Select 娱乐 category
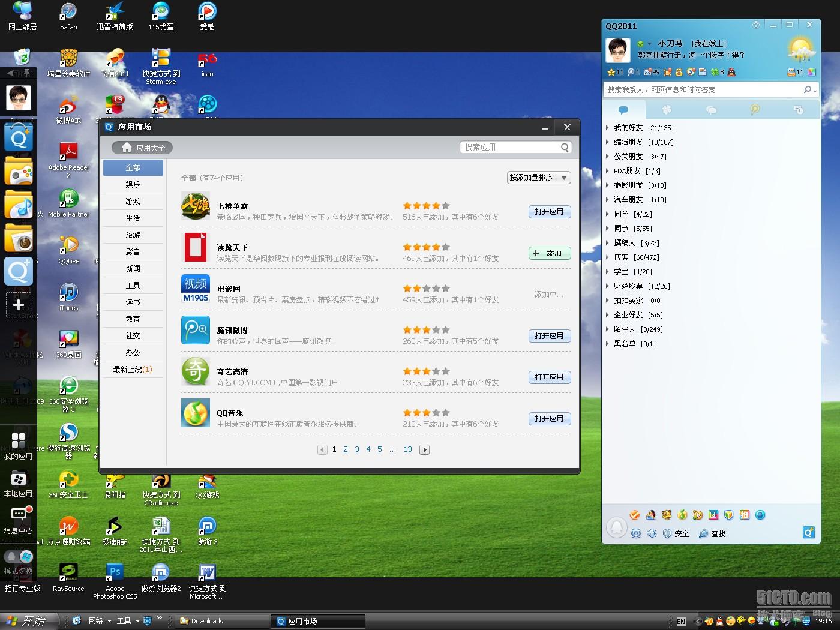Image resolution: width=840 pixels, height=630 pixels. (x=133, y=185)
